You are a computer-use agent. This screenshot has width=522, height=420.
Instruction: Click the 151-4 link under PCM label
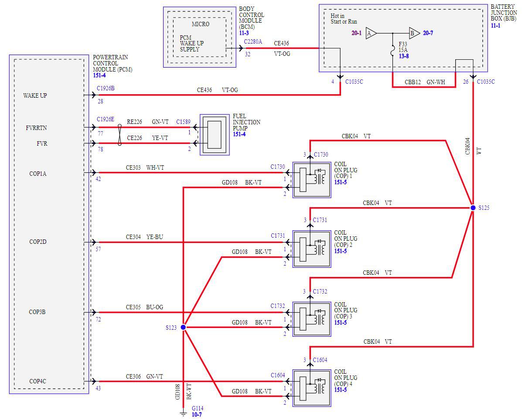tap(99, 75)
